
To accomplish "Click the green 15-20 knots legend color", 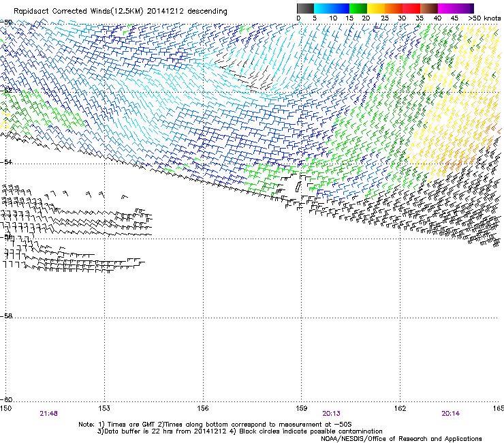I will click(x=358, y=8).
